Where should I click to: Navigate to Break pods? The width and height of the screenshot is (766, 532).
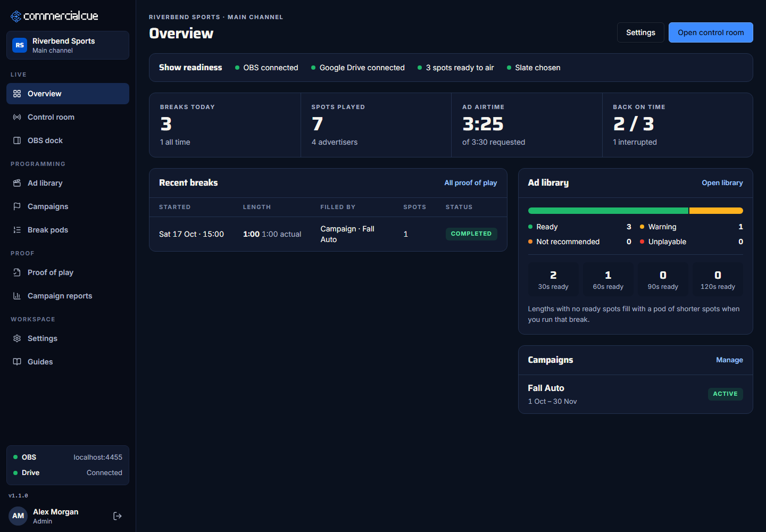[x=68, y=230]
